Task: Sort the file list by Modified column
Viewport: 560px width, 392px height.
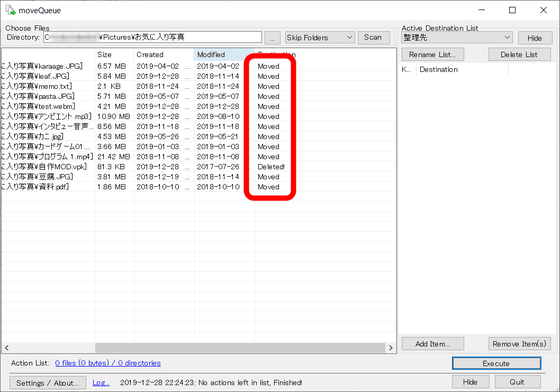Action: 224,55
